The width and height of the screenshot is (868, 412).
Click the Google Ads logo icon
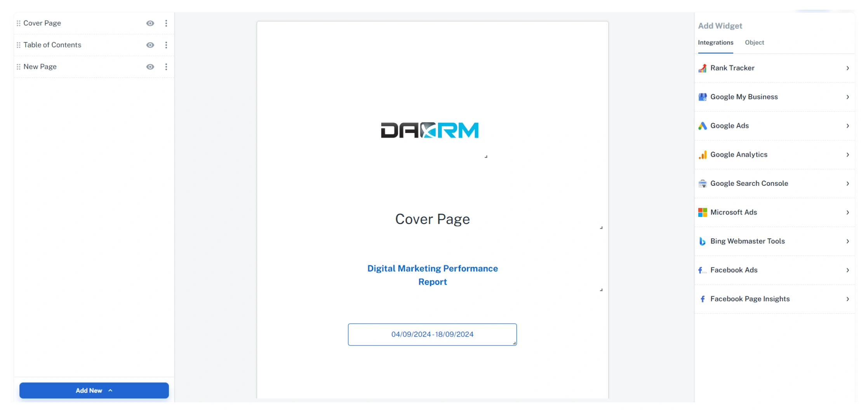[703, 126]
